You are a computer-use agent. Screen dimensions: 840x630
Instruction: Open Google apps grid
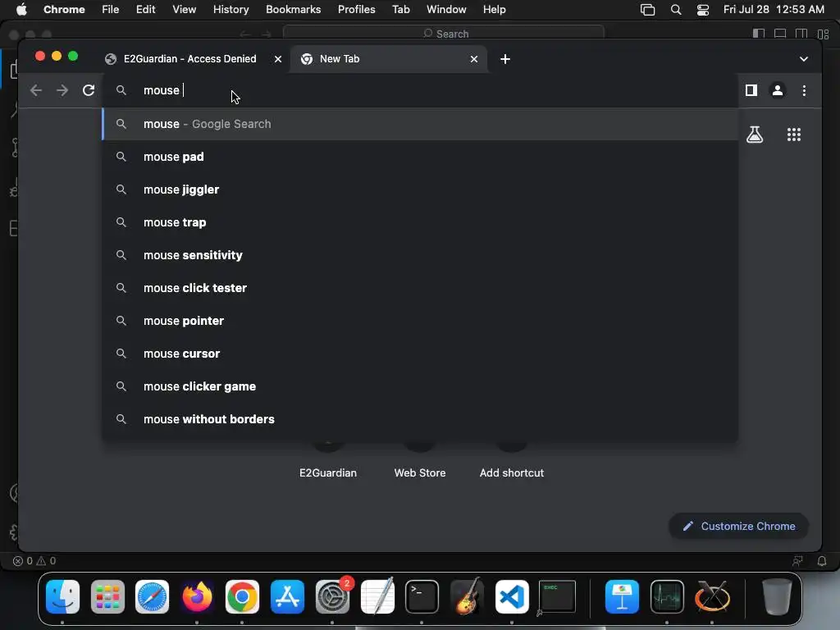[794, 135]
